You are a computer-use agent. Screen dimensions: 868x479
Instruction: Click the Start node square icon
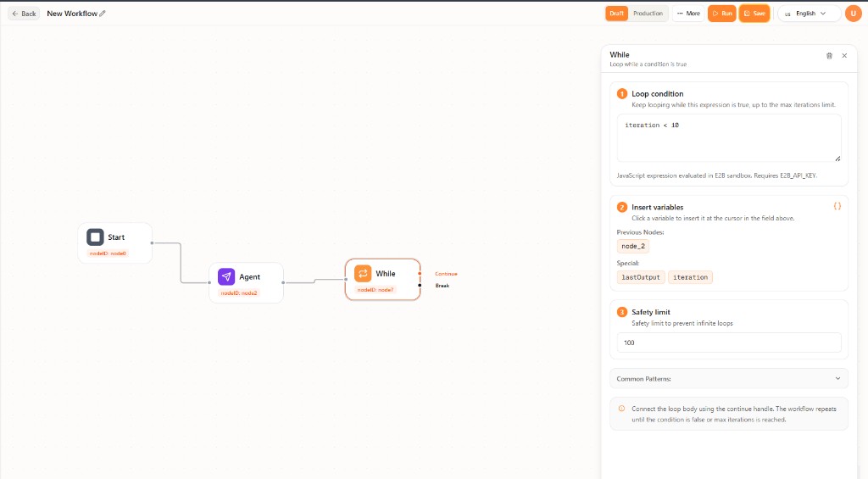pyautogui.click(x=95, y=237)
